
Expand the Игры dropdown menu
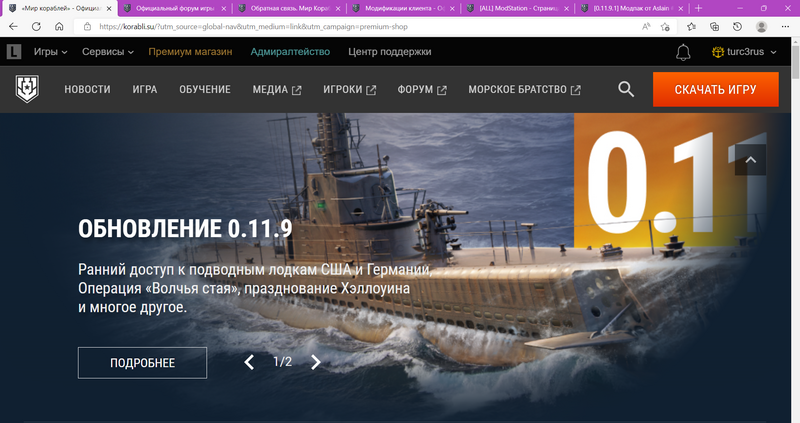51,52
